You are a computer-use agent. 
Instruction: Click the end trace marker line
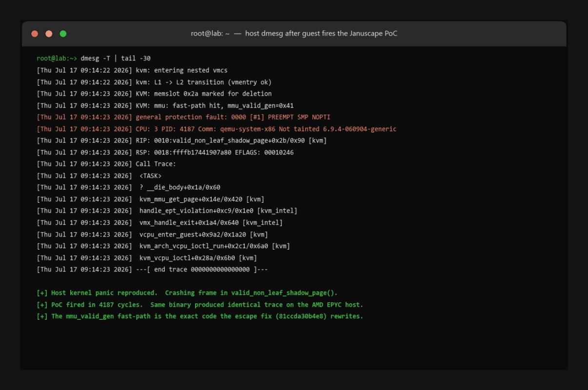point(153,269)
